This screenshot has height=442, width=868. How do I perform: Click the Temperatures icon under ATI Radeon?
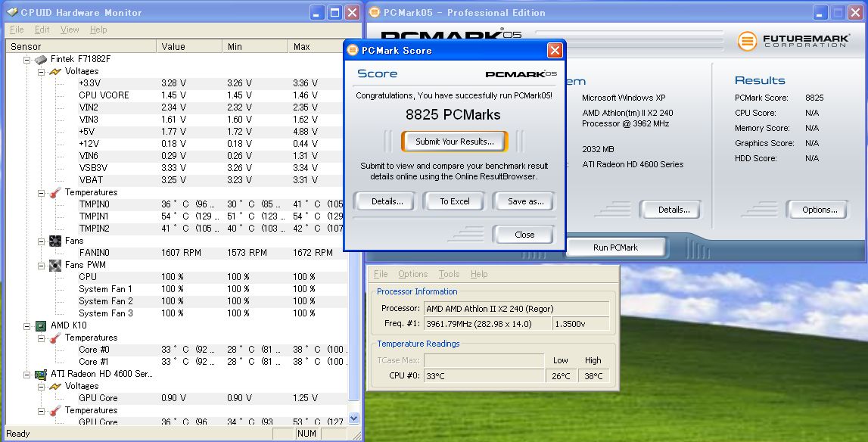pyautogui.click(x=55, y=411)
